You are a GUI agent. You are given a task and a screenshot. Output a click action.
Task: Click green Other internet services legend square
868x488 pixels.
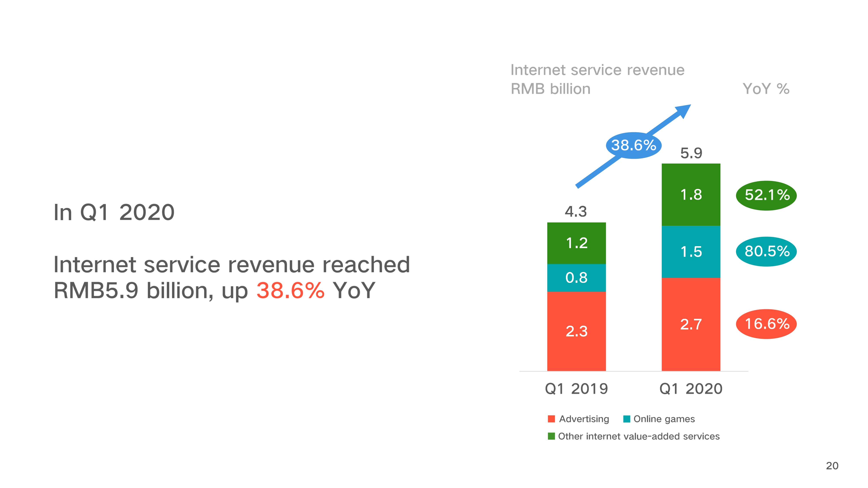(551, 436)
